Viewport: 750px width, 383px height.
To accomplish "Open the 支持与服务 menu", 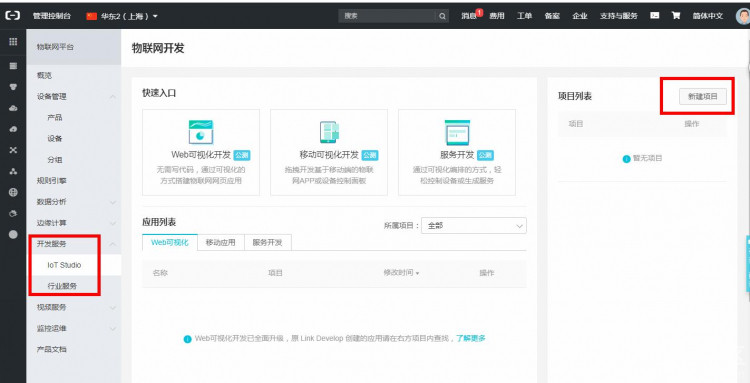I will tap(618, 16).
